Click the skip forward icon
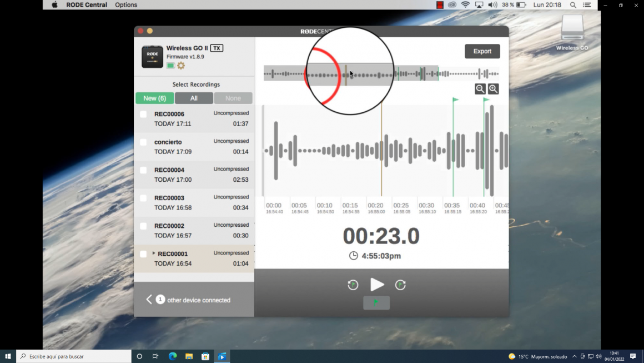 [400, 285]
